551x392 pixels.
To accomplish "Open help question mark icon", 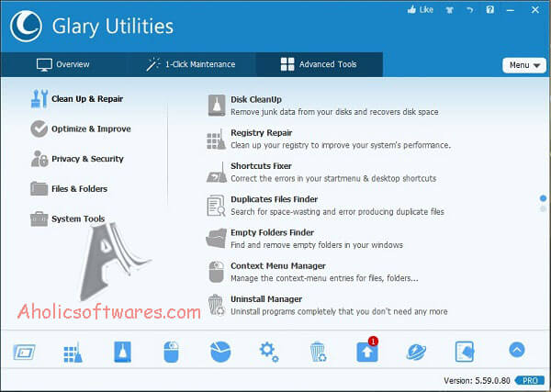I will [490, 10].
